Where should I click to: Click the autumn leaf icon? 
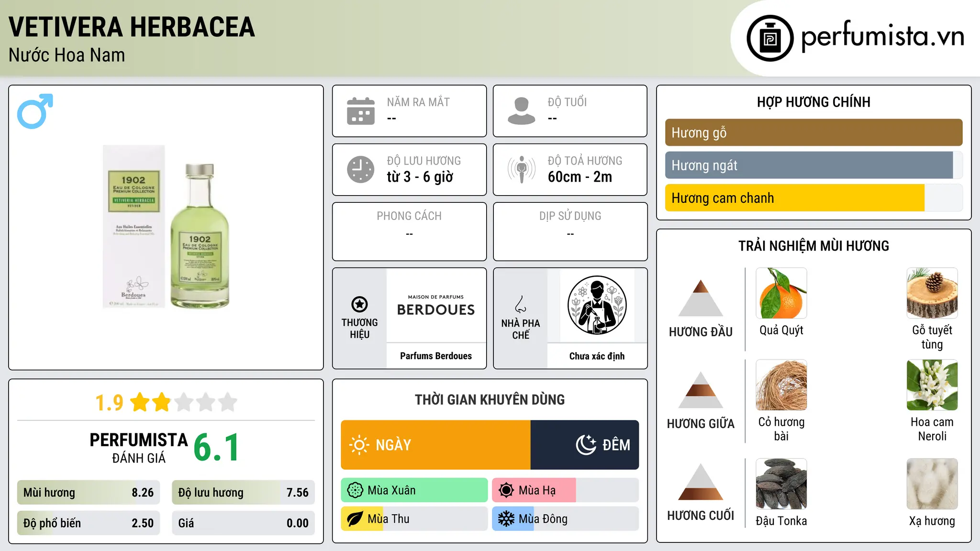(355, 519)
